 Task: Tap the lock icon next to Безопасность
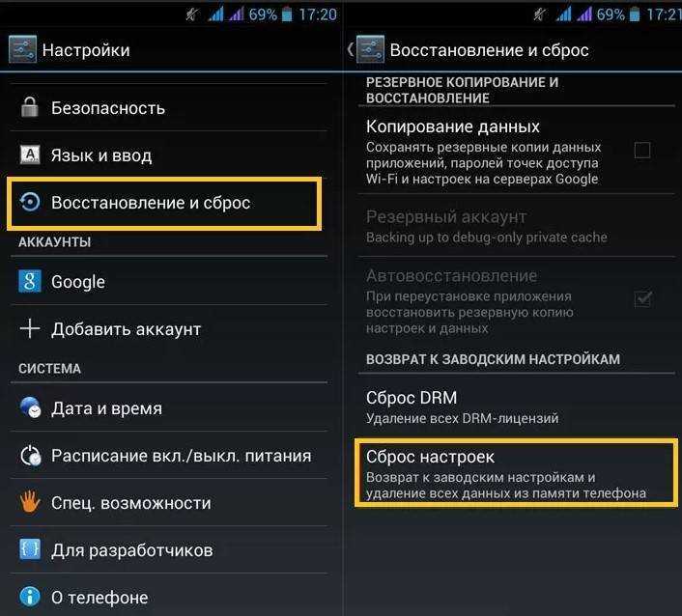click(x=30, y=107)
